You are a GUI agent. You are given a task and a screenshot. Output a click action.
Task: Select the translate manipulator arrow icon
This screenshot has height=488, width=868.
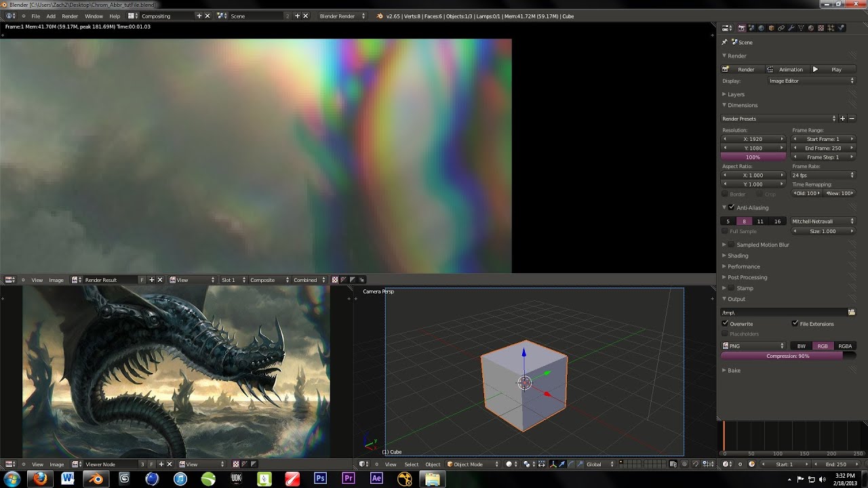(561, 464)
